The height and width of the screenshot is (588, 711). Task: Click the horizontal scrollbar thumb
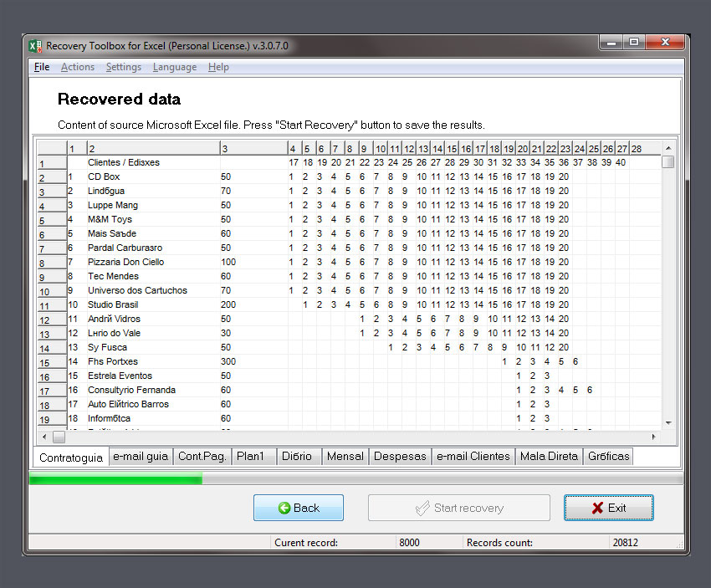[59, 437]
